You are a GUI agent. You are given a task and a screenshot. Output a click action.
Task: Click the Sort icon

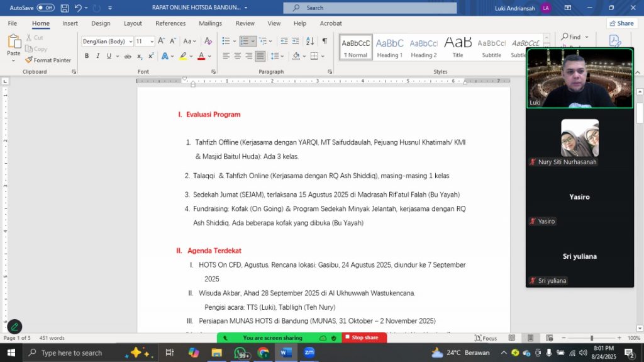(x=311, y=41)
